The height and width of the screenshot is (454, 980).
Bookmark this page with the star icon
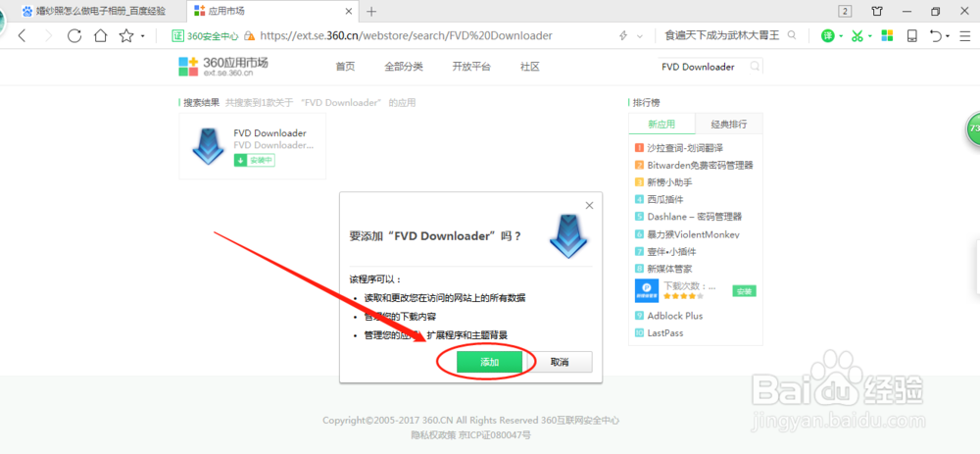click(x=126, y=35)
